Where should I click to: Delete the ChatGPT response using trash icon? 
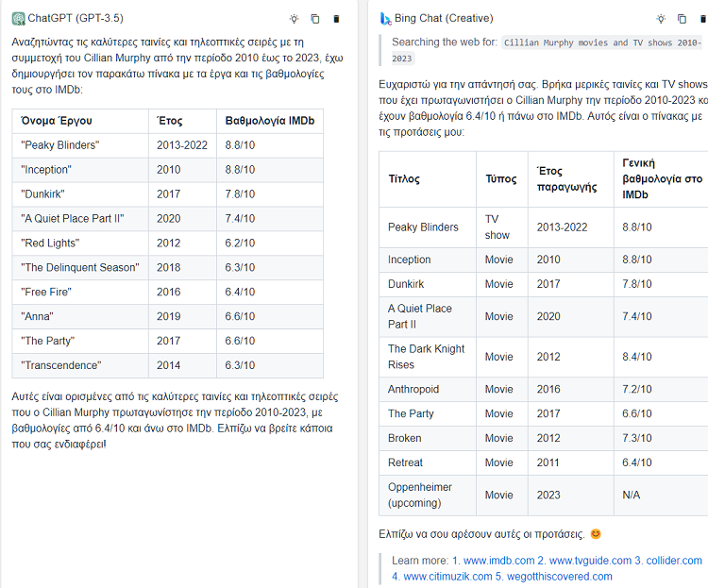pyautogui.click(x=336, y=19)
